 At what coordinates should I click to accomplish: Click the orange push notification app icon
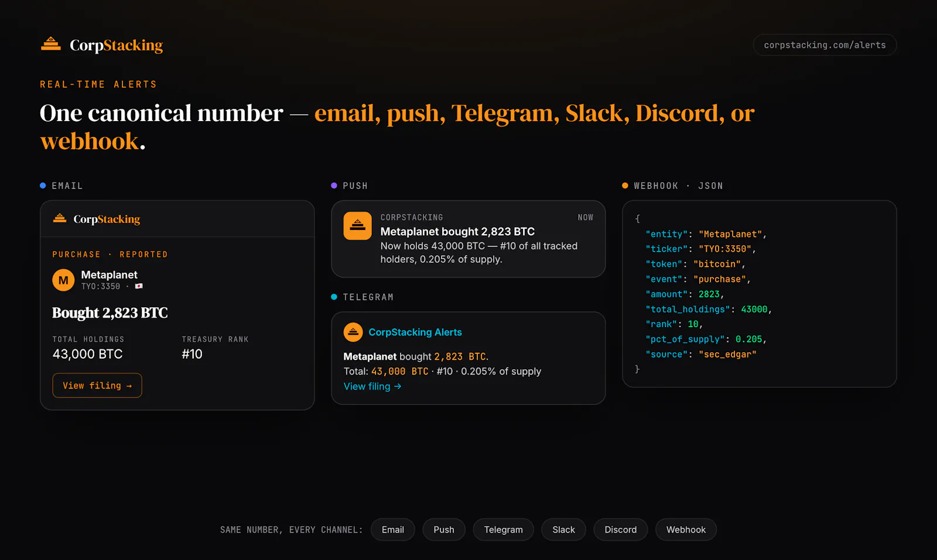357,226
